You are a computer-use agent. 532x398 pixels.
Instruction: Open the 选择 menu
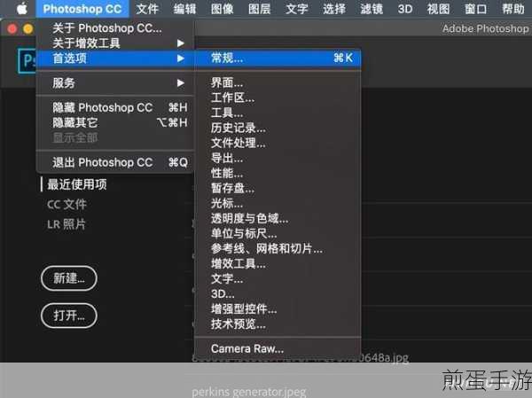(334, 9)
